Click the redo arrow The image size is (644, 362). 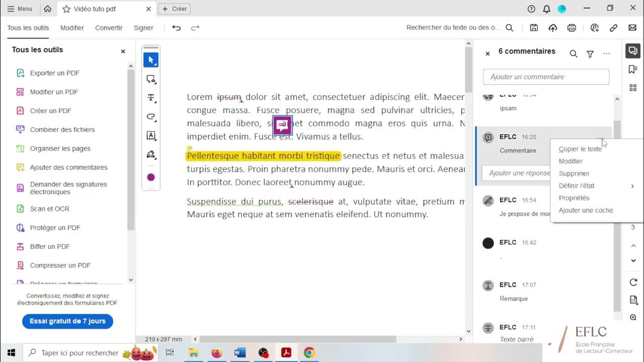coord(195,28)
